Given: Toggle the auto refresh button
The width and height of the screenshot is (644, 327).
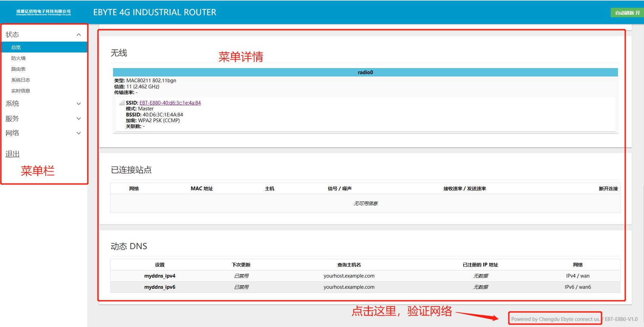Looking at the screenshot, I should click(x=627, y=13).
